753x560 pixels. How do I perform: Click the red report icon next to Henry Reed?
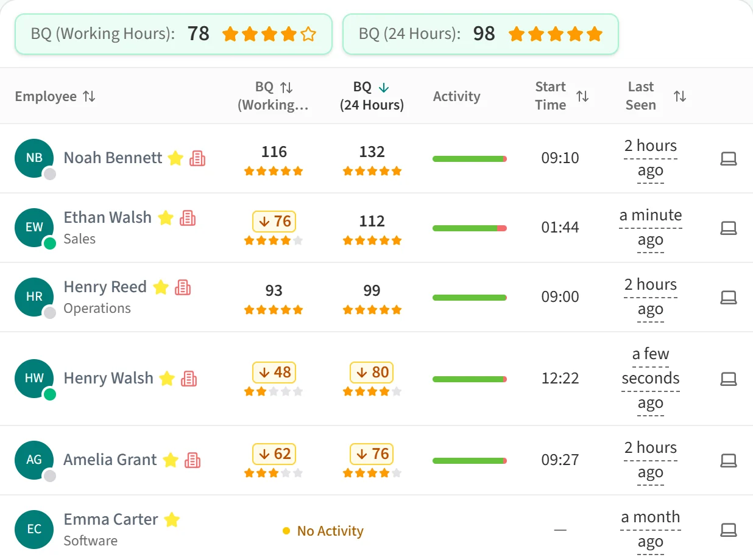tap(183, 287)
